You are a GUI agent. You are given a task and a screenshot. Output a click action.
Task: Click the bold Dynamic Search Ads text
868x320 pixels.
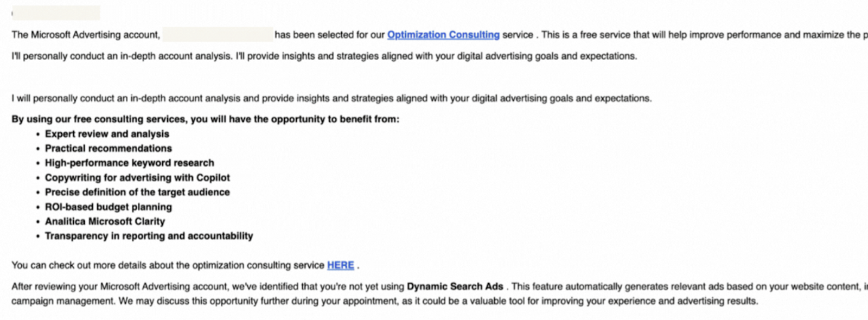pos(455,286)
